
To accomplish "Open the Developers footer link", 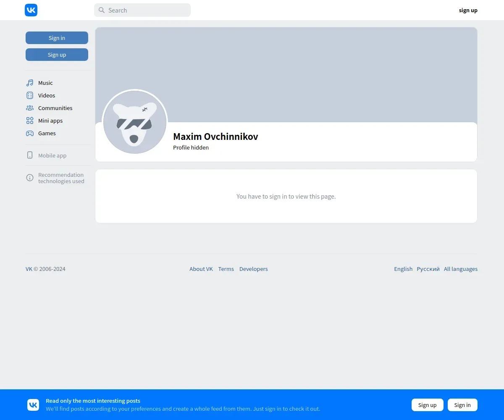I will pos(254,269).
